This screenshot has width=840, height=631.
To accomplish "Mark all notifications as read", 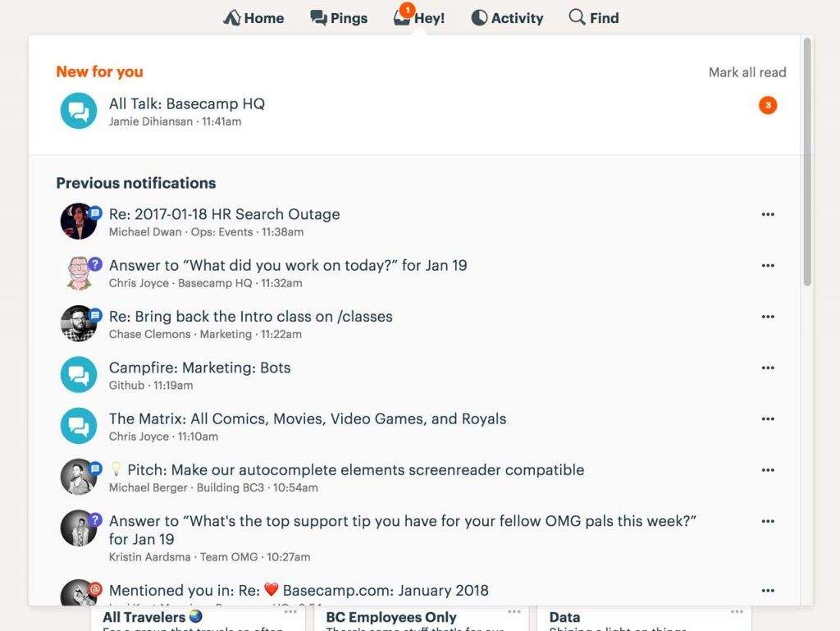I will [747, 72].
